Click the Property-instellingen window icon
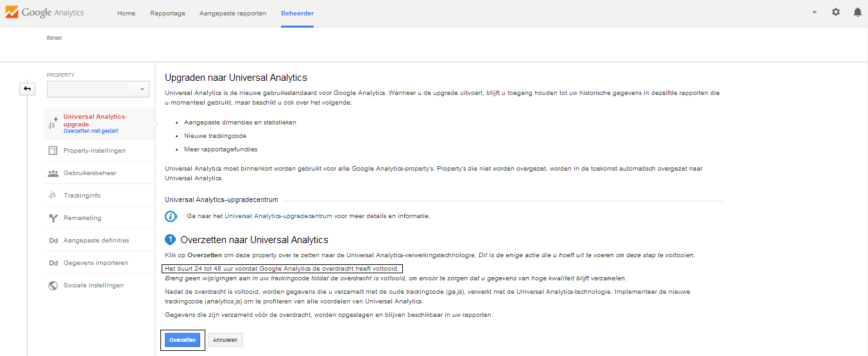Screen dimensions: 868x356 point(53,151)
